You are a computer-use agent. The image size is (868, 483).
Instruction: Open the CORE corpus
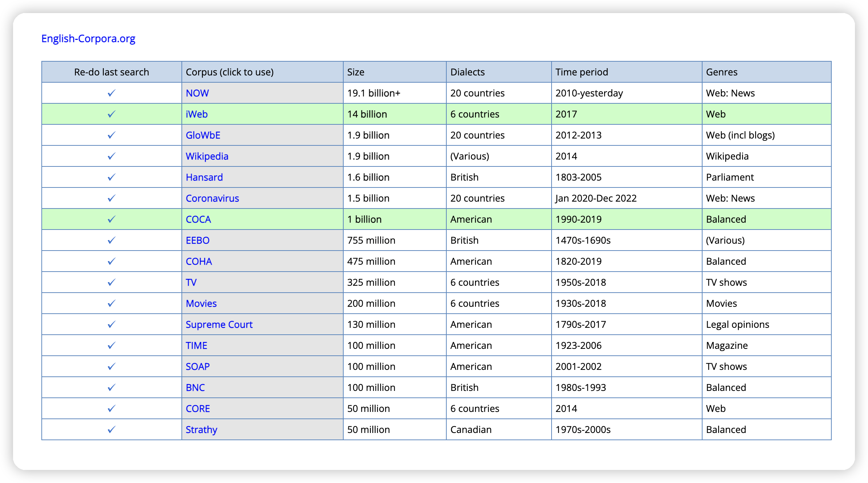point(198,409)
